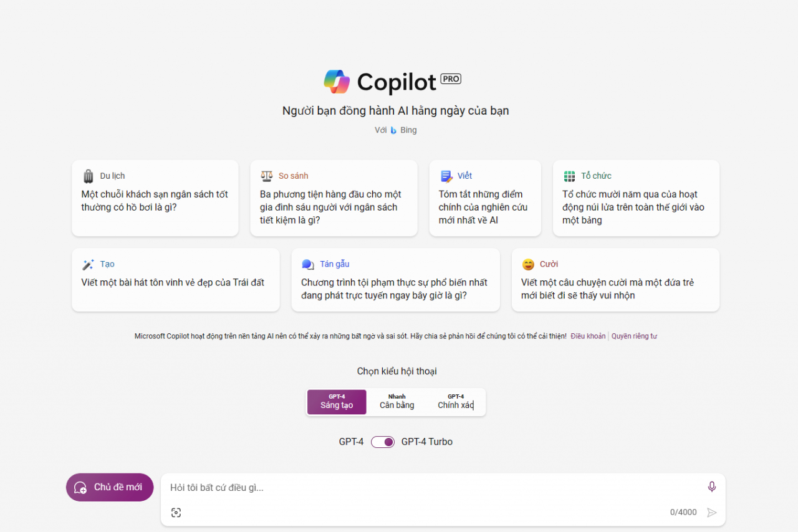This screenshot has height=532, width=798.
Task: Click the Hỏi tôi bất cứ điều gì input
Action: coord(430,487)
